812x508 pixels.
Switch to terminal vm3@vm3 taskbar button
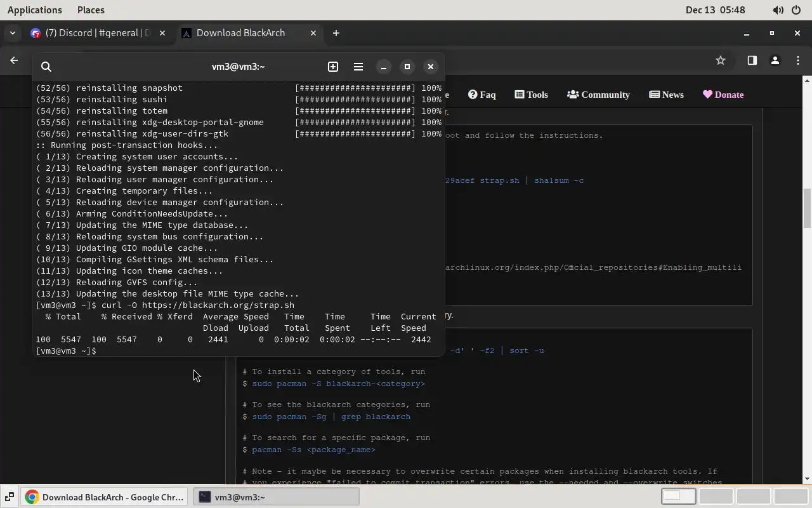pyautogui.click(x=276, y=497)
